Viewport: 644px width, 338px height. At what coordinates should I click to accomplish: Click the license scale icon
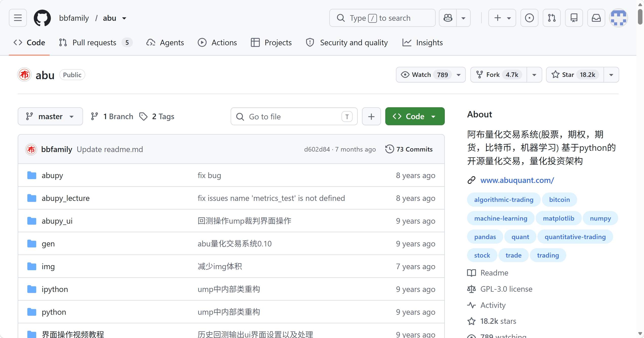[x=471, y=289]
